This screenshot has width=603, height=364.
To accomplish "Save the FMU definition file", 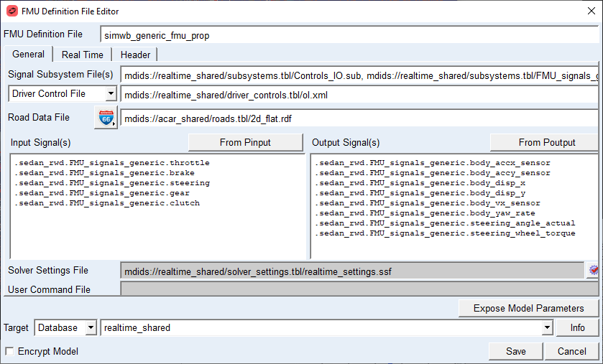I will click(516, 351).
